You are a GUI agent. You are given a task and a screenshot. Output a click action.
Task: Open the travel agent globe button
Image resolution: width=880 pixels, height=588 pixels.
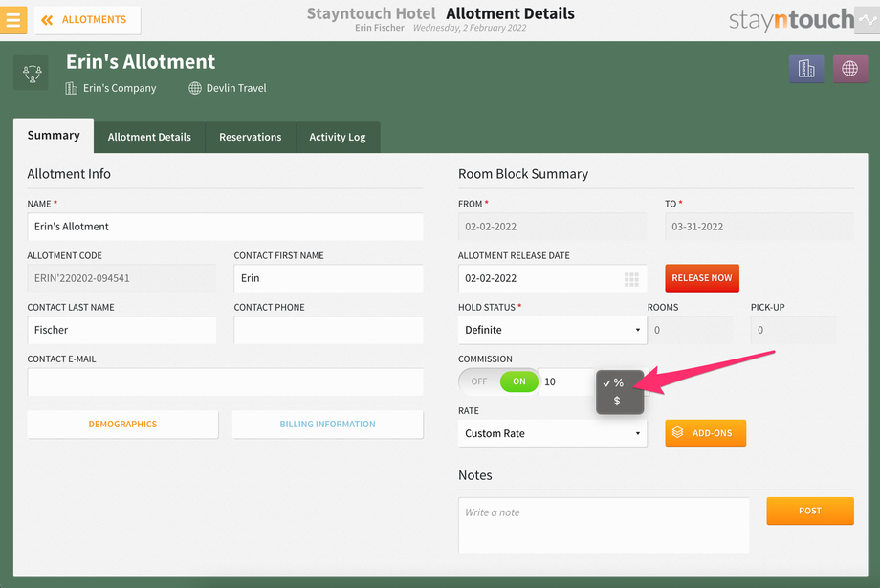(850, 69)
